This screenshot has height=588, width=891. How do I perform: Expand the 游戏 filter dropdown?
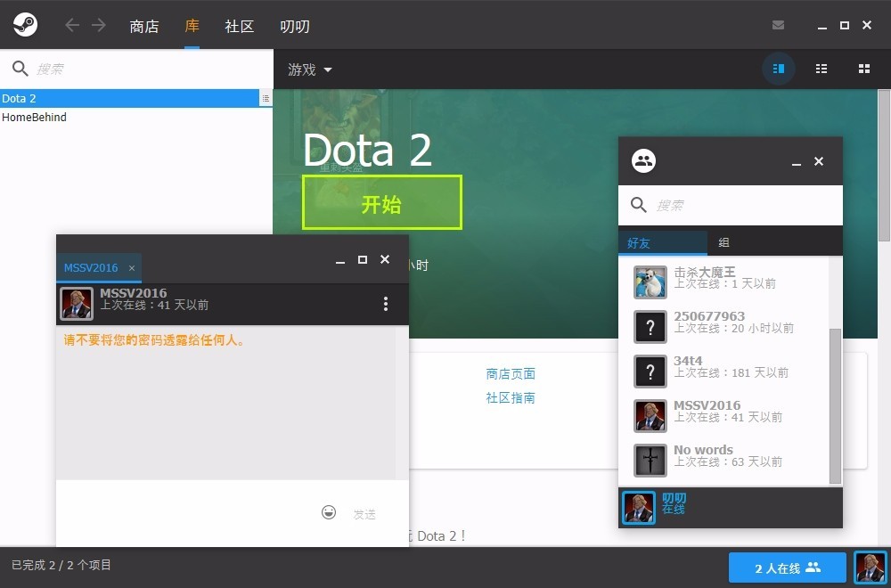pos(310,69)
